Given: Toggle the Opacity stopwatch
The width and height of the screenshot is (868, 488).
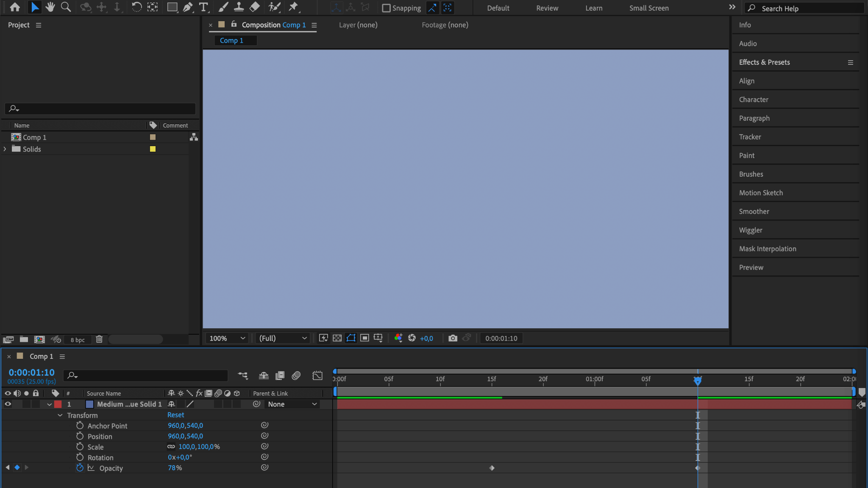Looking at the screenshot, I should 80,468.
